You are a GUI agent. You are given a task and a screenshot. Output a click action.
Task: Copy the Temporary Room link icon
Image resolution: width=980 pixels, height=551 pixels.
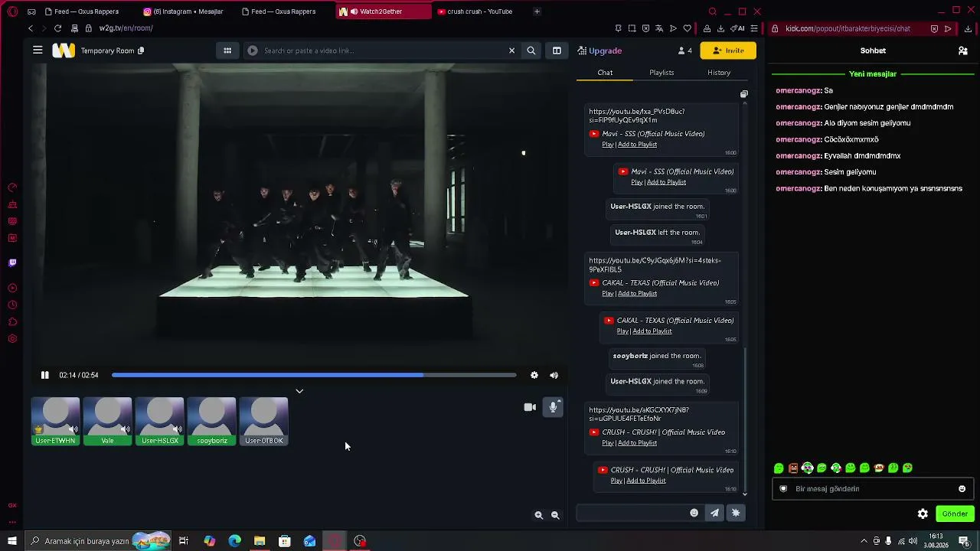tap(141, 51)
